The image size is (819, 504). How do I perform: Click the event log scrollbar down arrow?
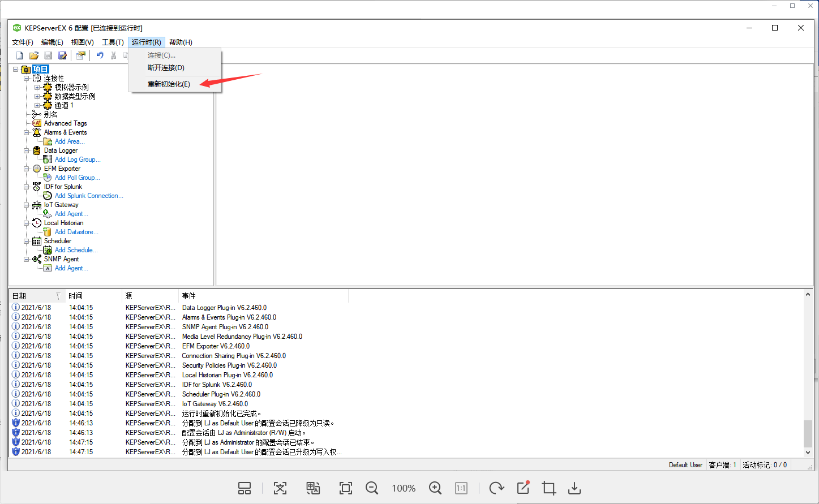pos(808,453)
